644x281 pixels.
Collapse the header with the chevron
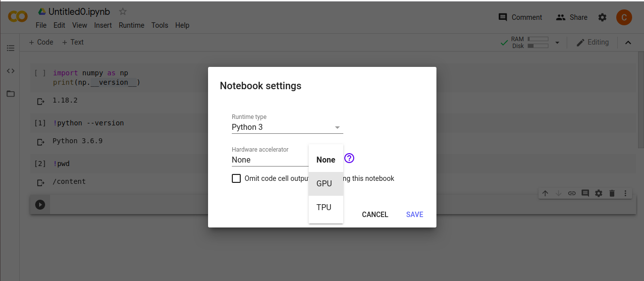pos(628,43)
